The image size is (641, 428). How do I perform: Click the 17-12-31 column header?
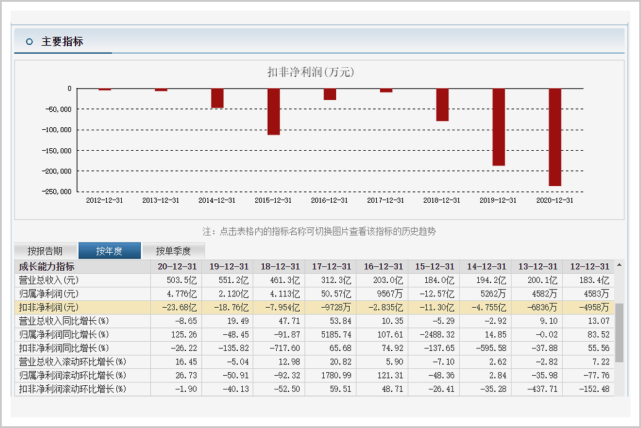(332, 267)
